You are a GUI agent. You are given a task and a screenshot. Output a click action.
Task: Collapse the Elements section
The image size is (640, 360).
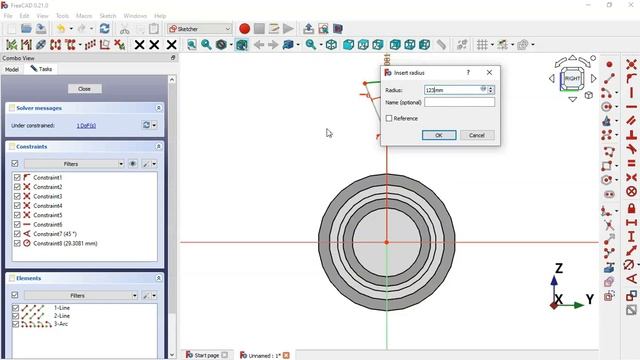(158, 278)
